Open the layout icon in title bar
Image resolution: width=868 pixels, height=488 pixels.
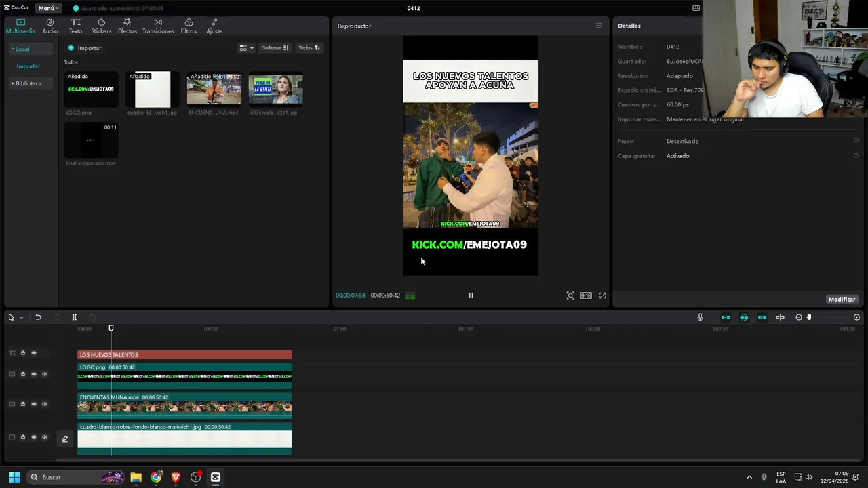point(696,8)
